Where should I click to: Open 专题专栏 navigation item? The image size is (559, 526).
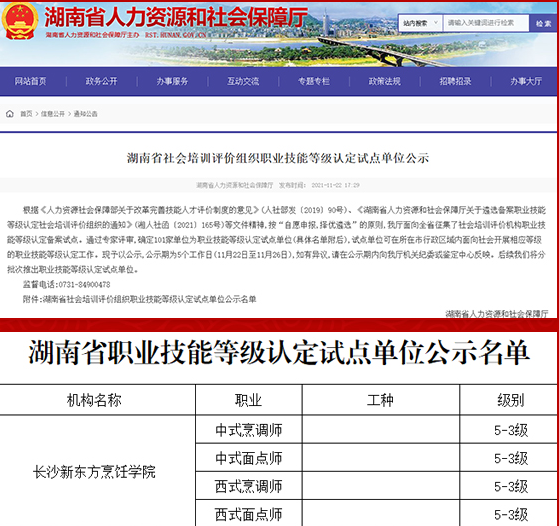[314, 81]
